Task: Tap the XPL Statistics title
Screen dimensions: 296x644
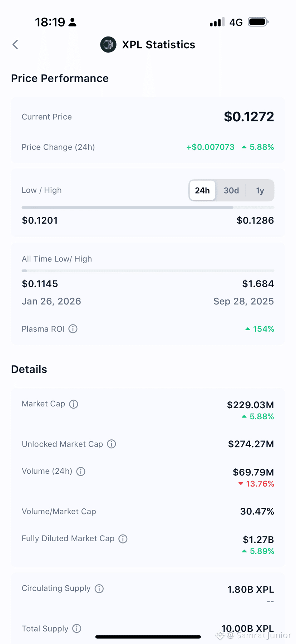Action: pyautogui.click(x=158, y=45)
